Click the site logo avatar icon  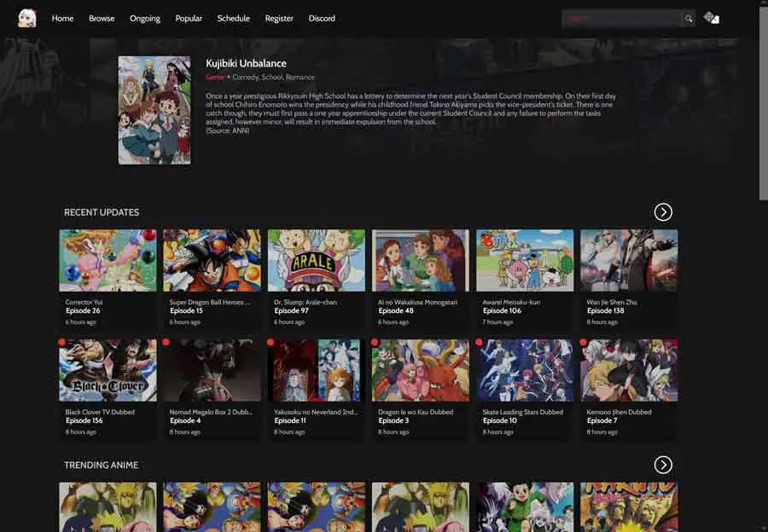(x=27, y=18)
